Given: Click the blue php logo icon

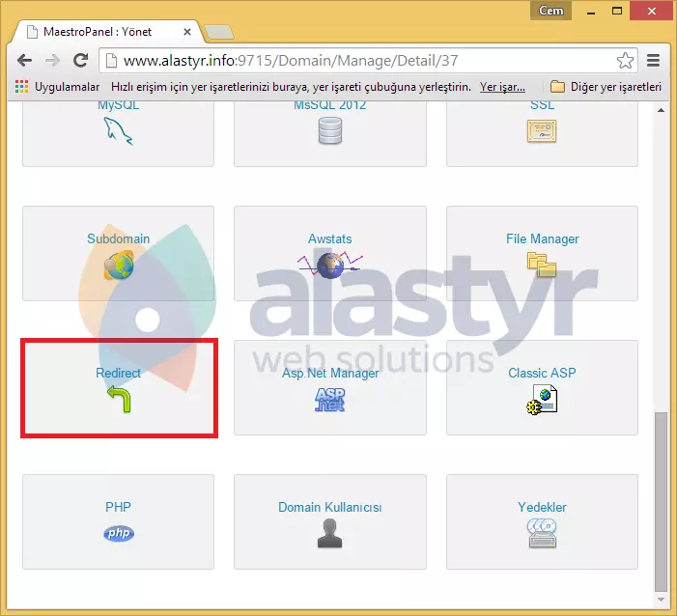Looking at the screenshot, I should click(x=119, y=533).
